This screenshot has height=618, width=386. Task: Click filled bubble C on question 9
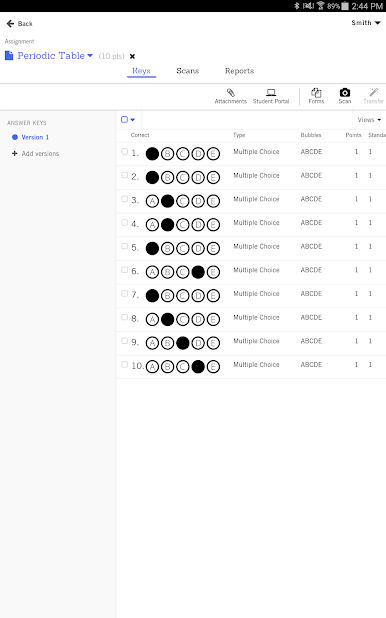click(183, 343)
